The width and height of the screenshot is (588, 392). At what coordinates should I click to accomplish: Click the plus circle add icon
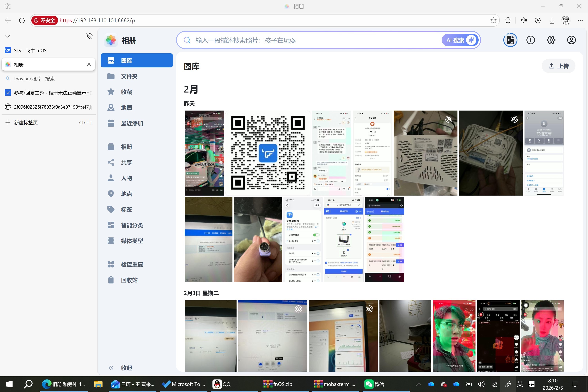coord(531,40)
